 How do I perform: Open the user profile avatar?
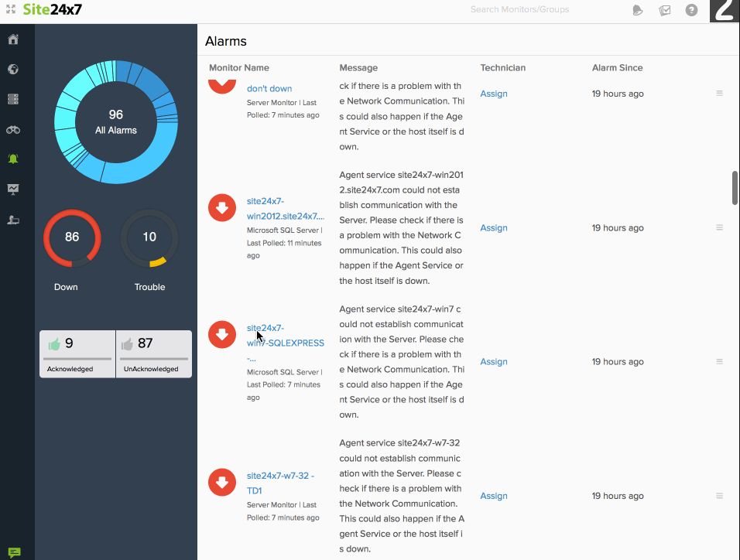725,11
